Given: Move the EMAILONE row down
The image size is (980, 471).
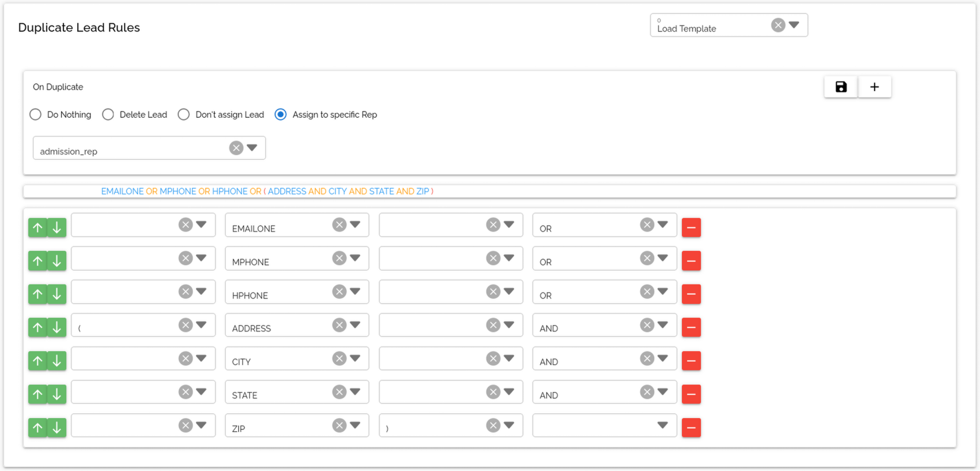Looking at the screenshot, I should (57, 227).
